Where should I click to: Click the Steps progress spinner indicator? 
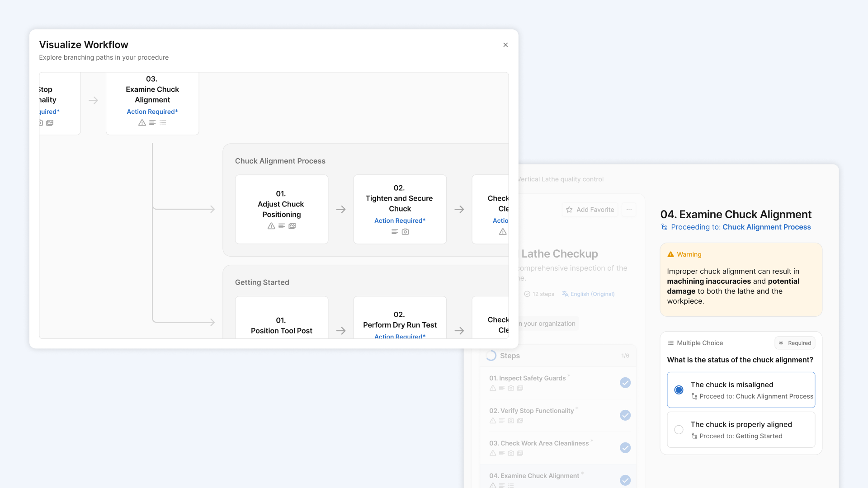pos(491,356)
